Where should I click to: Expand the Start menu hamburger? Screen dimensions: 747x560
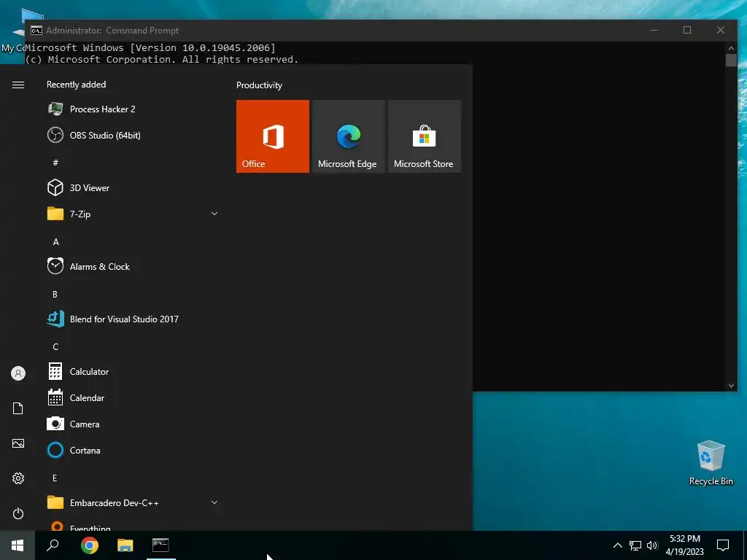coord(18,85)
